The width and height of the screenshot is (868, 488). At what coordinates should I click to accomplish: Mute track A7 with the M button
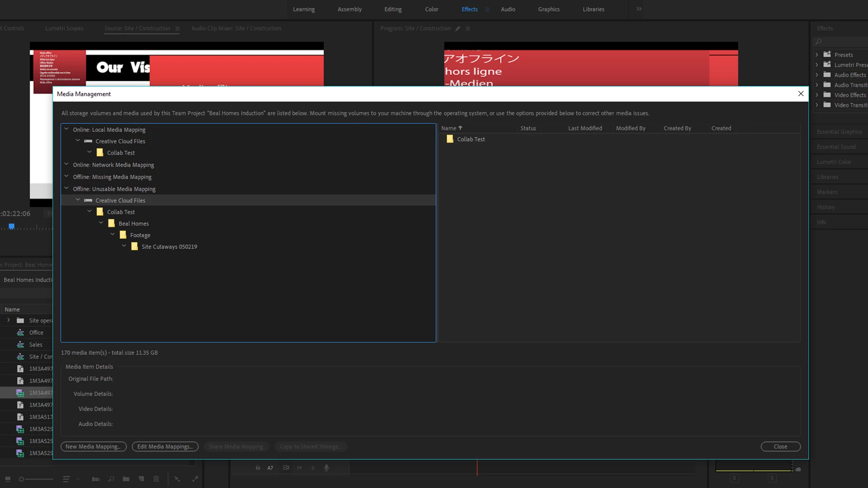click(299, 468)
